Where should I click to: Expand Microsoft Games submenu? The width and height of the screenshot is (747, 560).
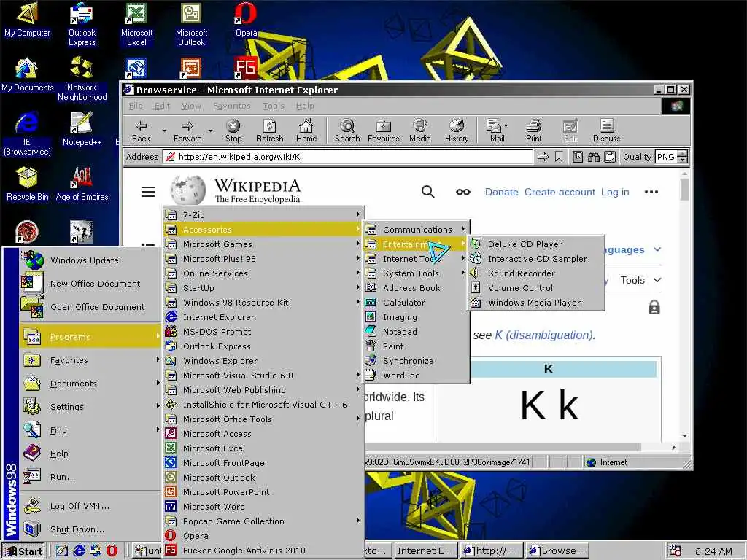tap(263, 244)
